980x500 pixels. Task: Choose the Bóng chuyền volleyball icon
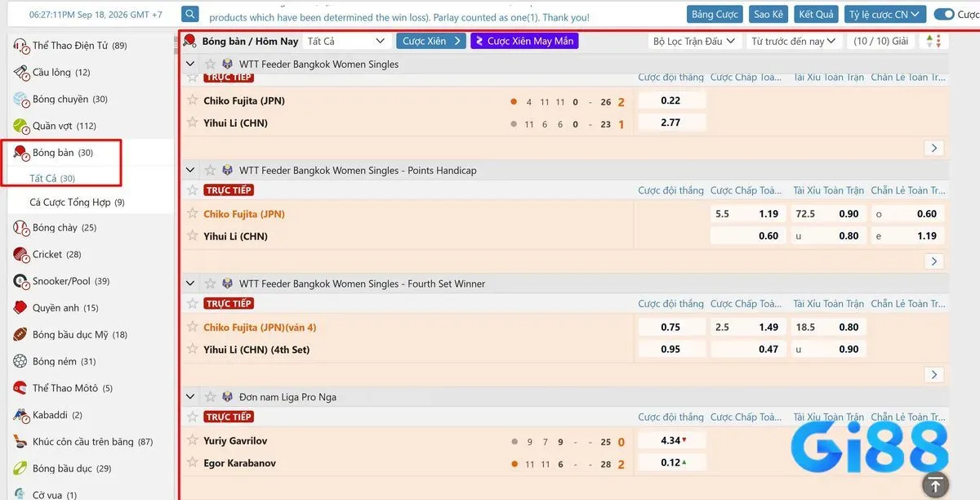[21, 100]
